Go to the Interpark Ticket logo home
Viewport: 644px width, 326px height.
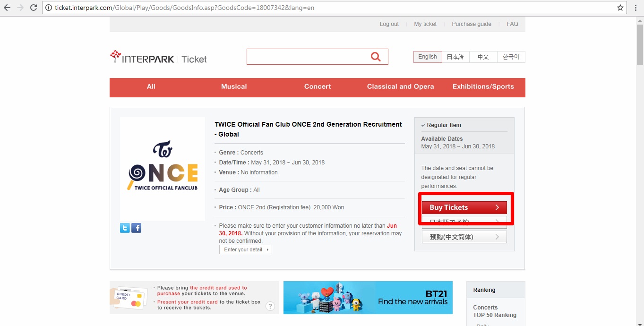click(x=158, y=57)
